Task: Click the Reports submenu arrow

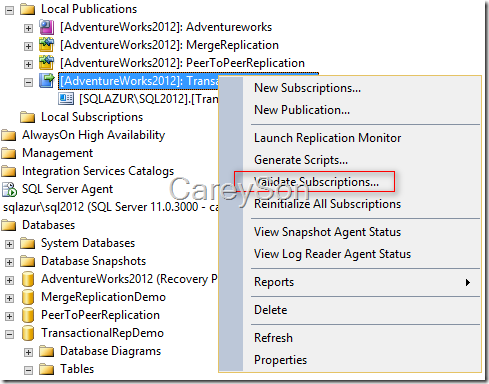Action: tap(468, 283)
